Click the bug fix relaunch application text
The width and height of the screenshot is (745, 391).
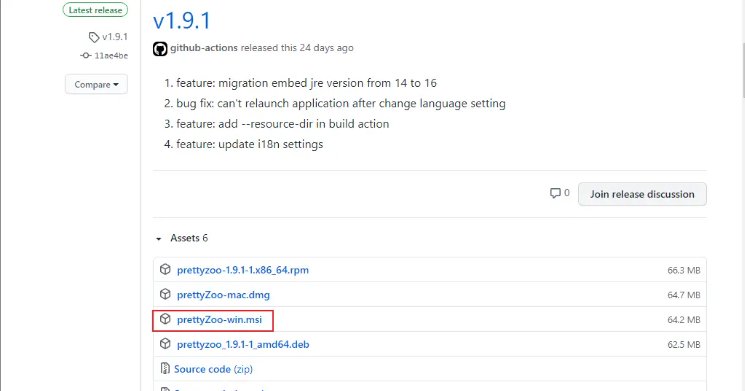[341, 104]
